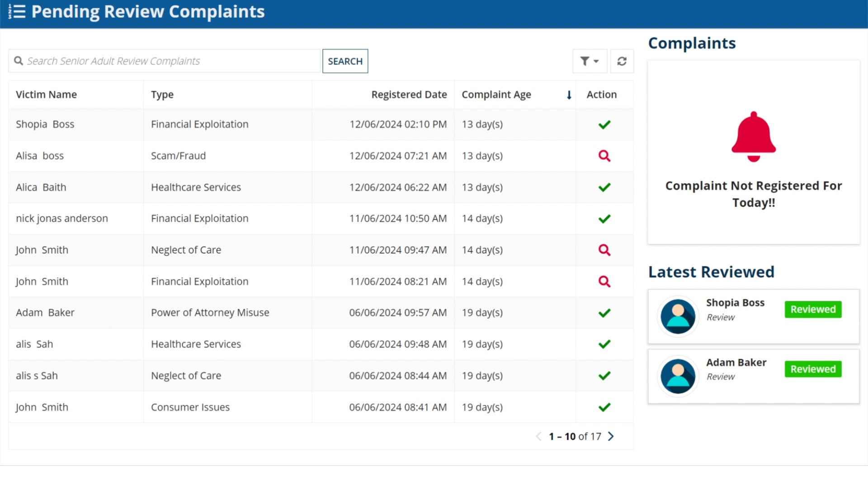Sort table by Victim Name header
The height and width of the screenshot is (488, 868).
click(x=46, y=94)
